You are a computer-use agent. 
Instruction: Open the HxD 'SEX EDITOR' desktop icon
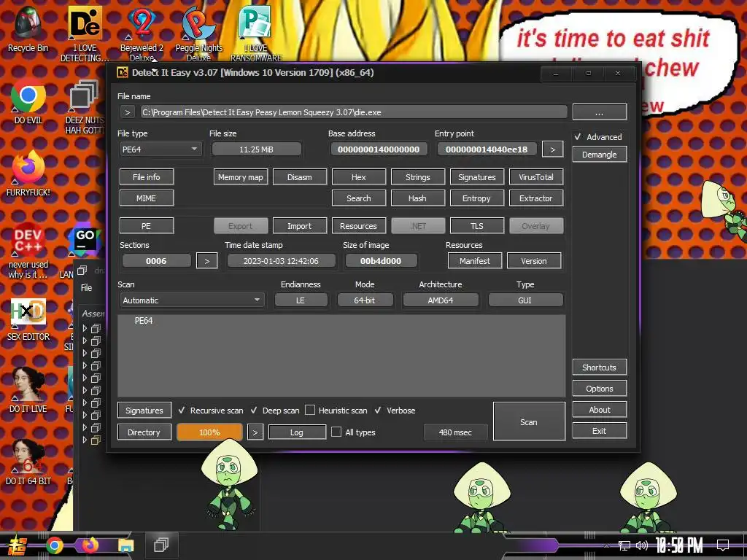pos(28,319)
